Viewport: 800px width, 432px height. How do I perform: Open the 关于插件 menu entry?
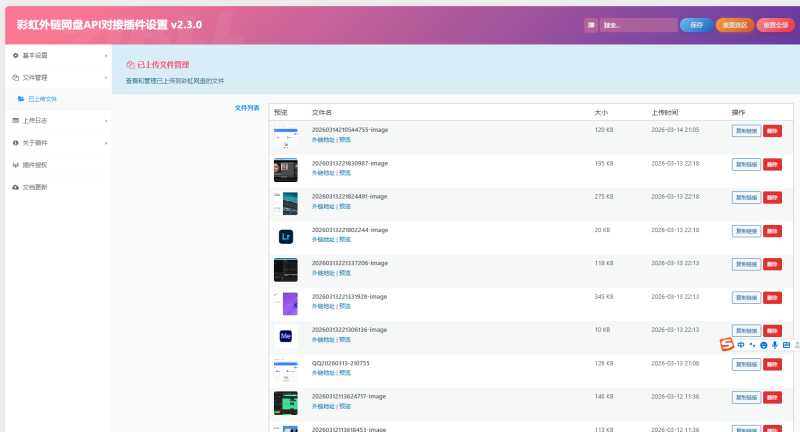click(35, 143)
